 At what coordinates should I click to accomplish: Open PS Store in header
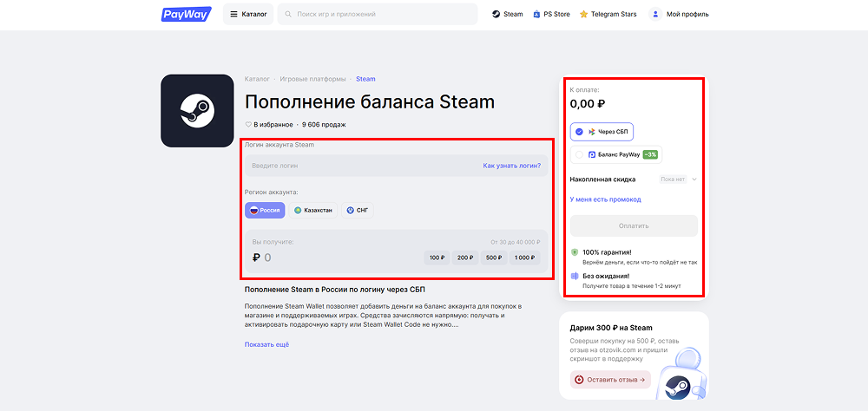pos(551,14)
